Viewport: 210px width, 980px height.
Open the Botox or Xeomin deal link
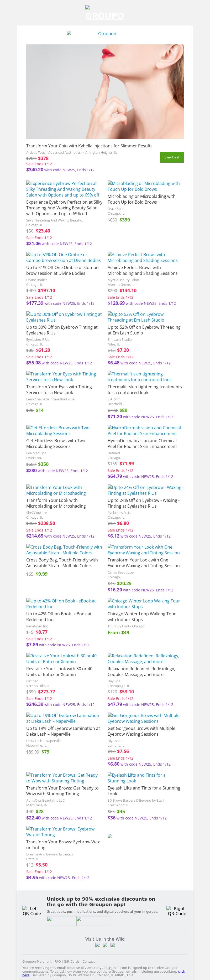click(x=61, y=658)
